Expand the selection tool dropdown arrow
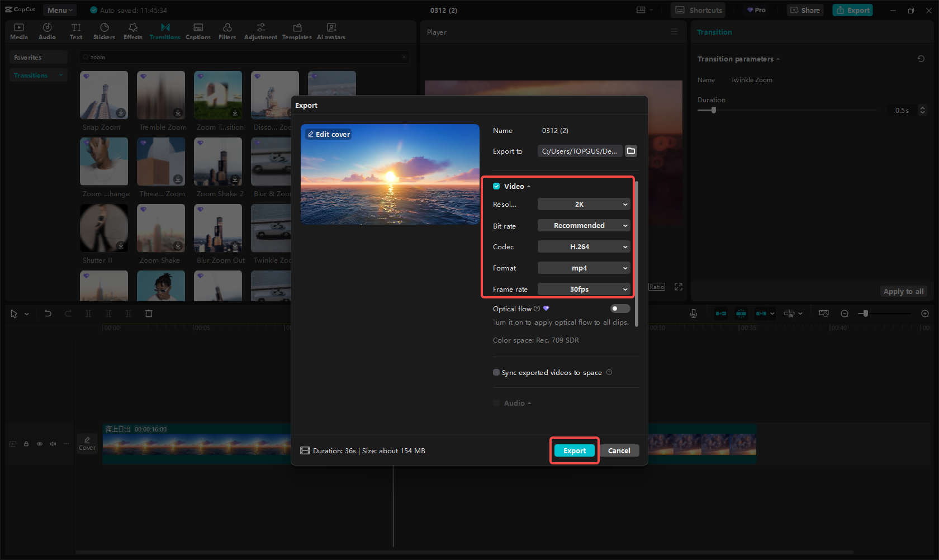The image size is (939, 560). click(x=26, y=314)
